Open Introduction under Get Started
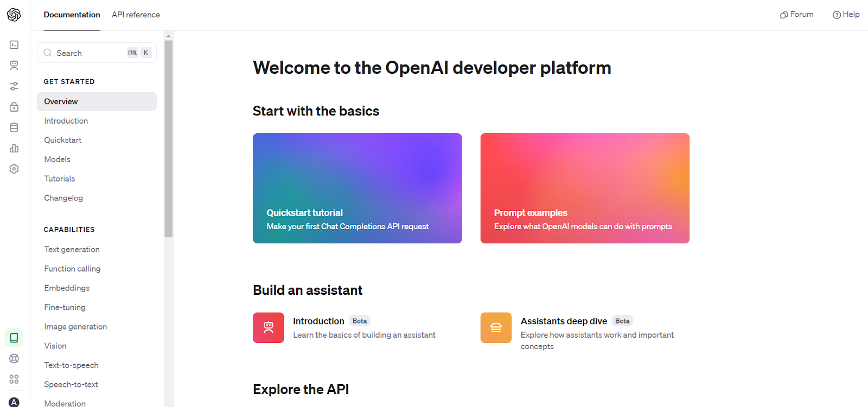Screen dimensions: 868x407 coord(66,121)
